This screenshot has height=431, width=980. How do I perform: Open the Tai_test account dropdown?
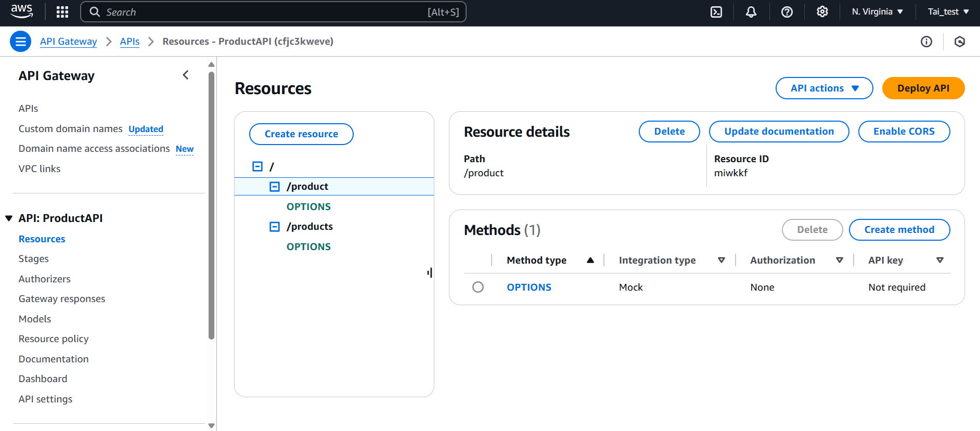948,12
